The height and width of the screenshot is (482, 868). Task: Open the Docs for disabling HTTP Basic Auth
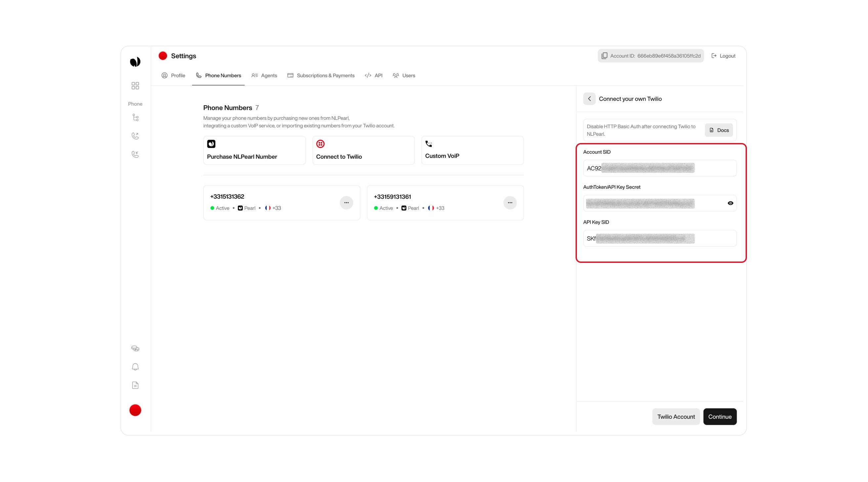tap(719, 130)
